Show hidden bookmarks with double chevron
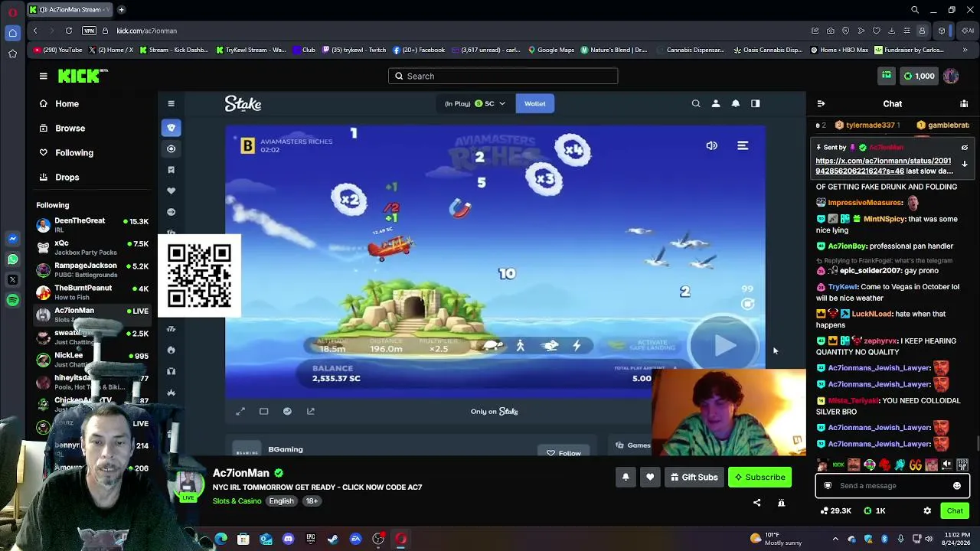Screen dimensions: 980x551 click(965, 50)
